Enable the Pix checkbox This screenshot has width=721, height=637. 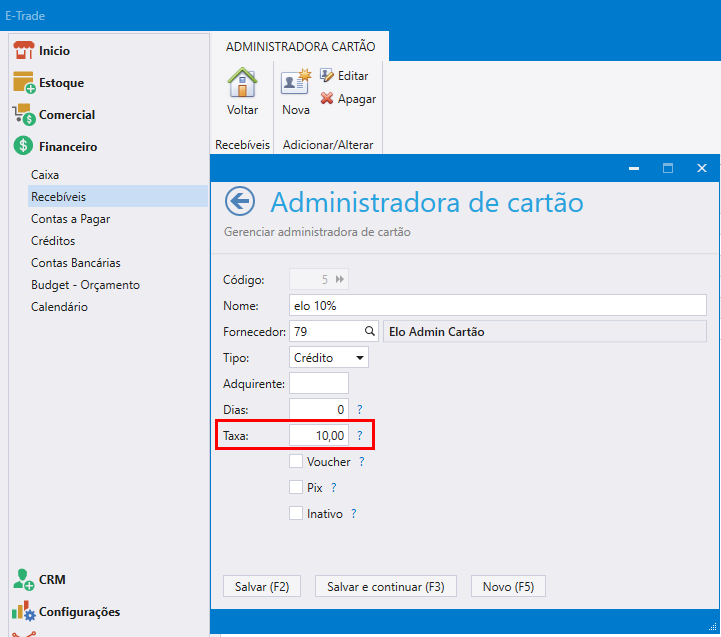[296, 487]
